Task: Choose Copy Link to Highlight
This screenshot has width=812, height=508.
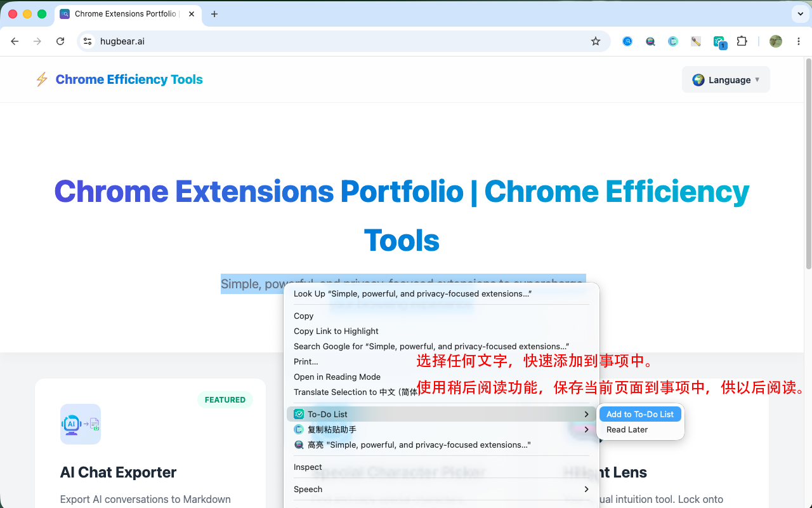Action: click(442, 331)
